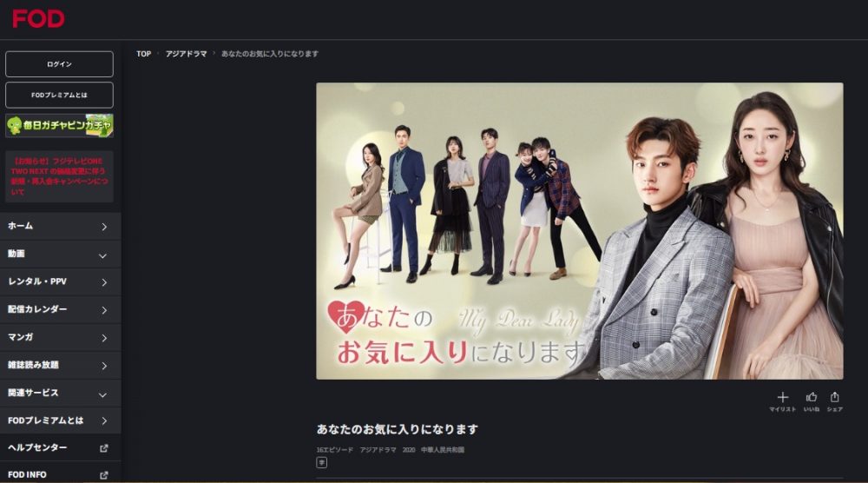Open FOD INFO external link icon
The width and height of the screenshot is (868, 483).
[103, 474]
